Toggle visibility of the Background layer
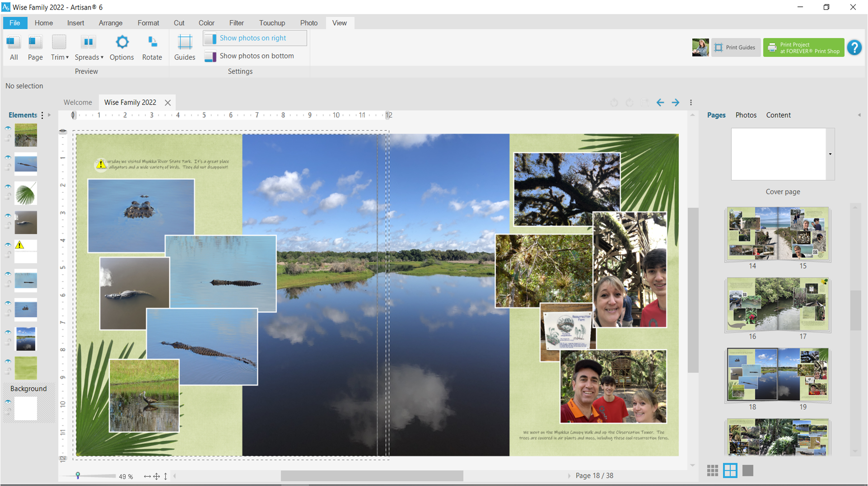Viewport: 868px width, 486px height. [x=8, y=402]
